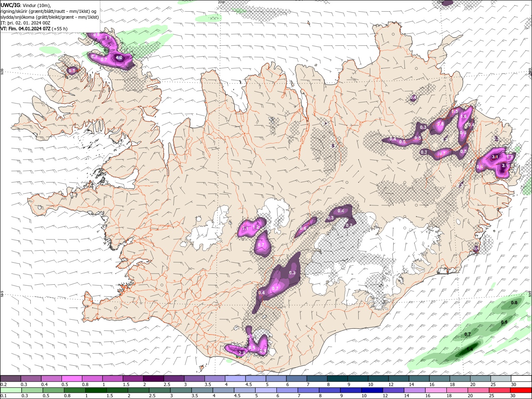Select the light gray swatch between 25 and 30
The width and height of the screenshot is (532, 399).
click(501, 379)
